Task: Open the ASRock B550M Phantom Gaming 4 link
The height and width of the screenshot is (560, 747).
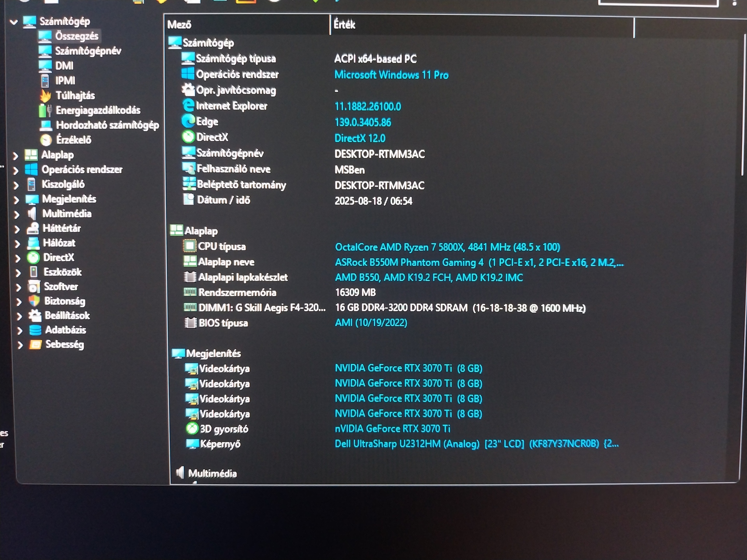Action: pos(409,262)
